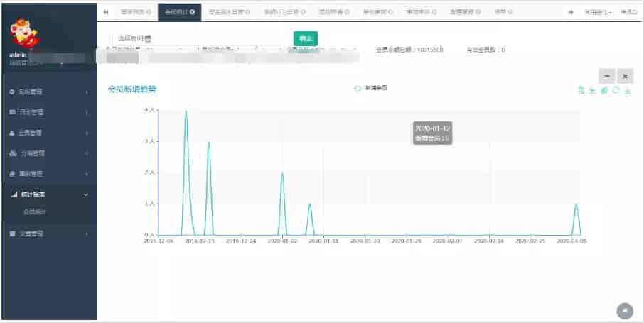The image size is (644, 323).
Task: Click the ECharts data view icon
Action: [x=581, y=91]
